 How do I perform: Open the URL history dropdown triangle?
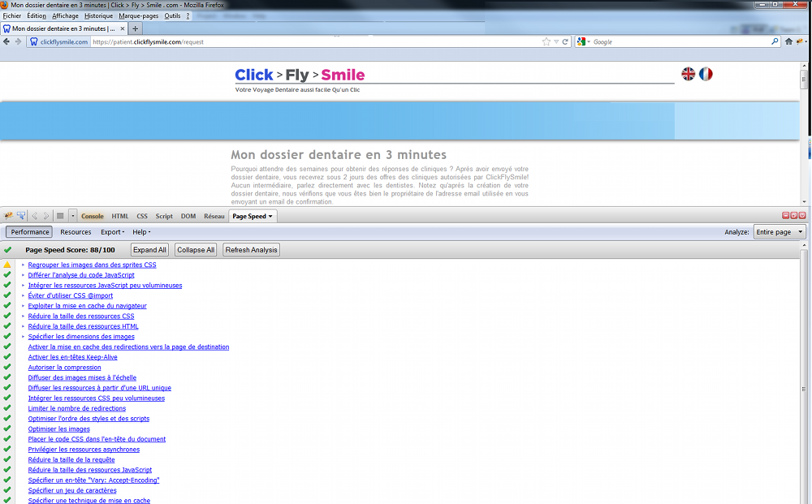(x=556, y=41)
